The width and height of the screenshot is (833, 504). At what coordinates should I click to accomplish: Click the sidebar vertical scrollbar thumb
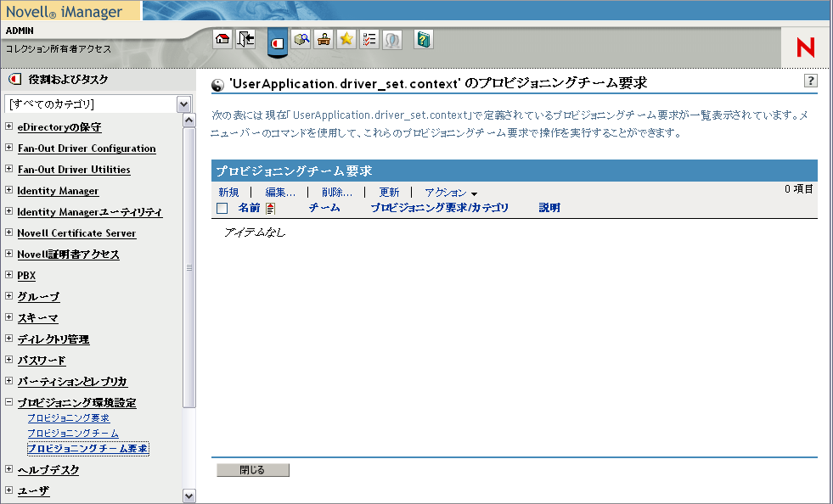(x=189, y=267)
